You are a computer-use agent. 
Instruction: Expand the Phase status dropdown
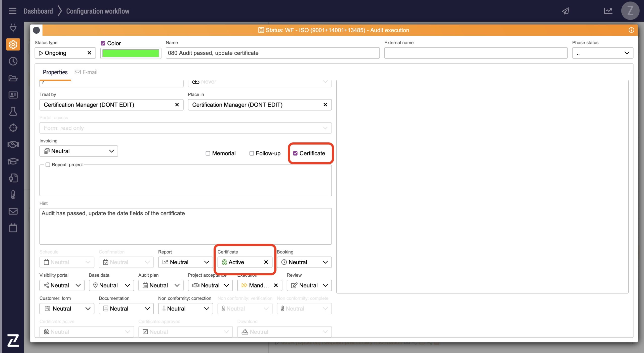click(x=602, y=53)
